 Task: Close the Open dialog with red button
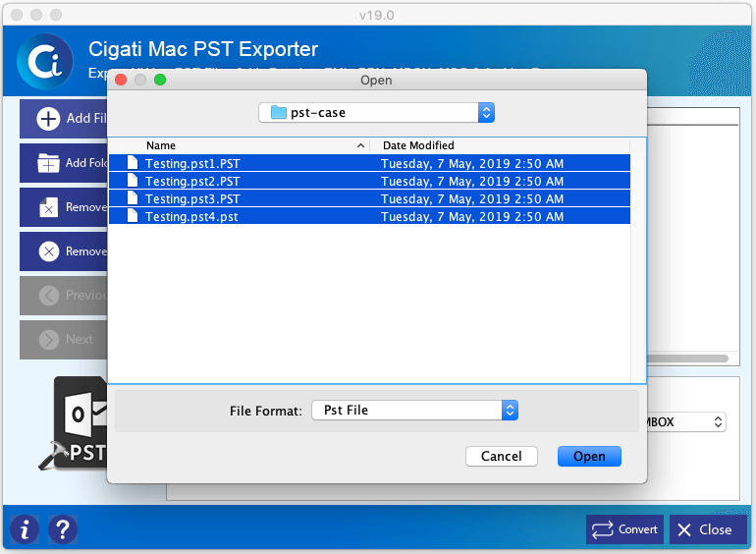click(x=121, y=80)
